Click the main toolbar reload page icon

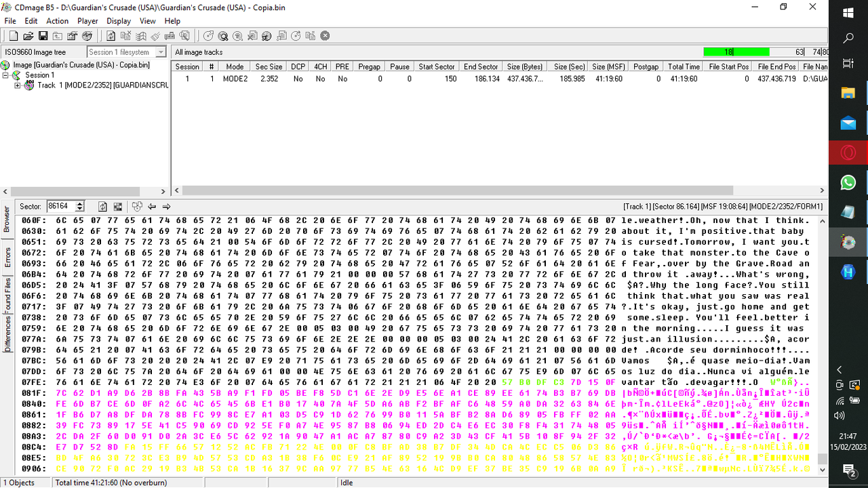click(111, 36)
